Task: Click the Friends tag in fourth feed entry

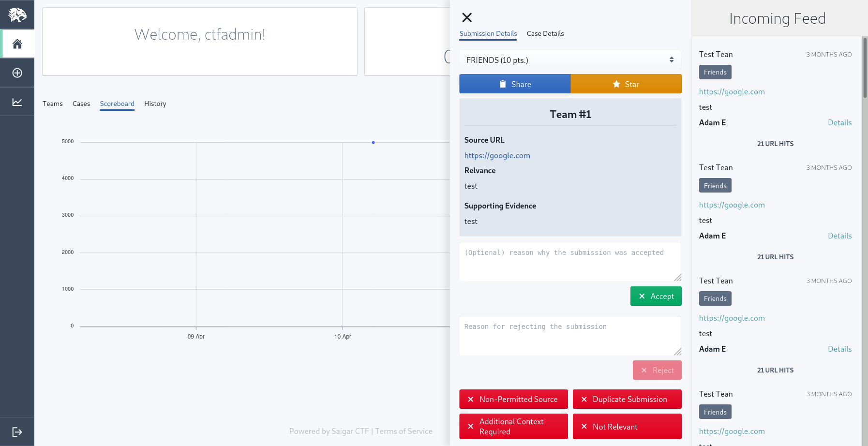Action: (715, 412)
